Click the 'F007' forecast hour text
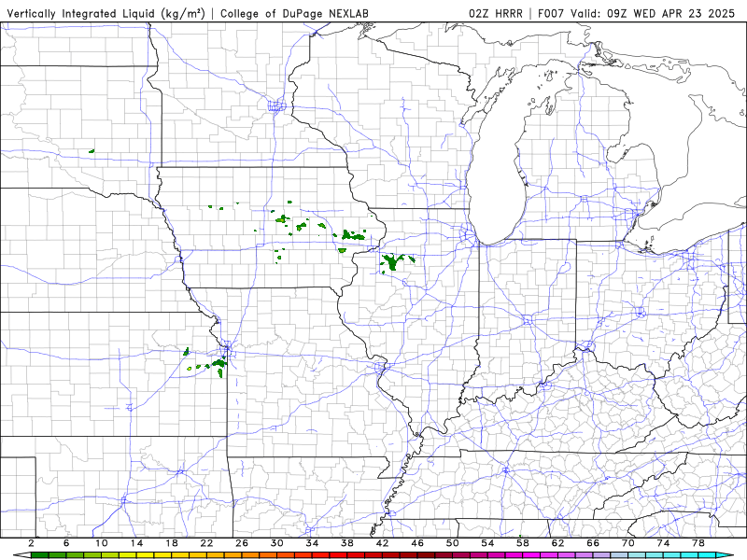Screen dimensions: 747x560 (x=551, y=13)
